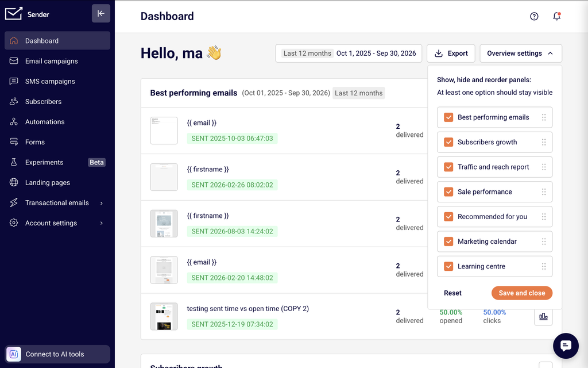This screenshot has width=588, height=368.
Task: Click the Dashboard home icon
Action: [x=14, y=41]
